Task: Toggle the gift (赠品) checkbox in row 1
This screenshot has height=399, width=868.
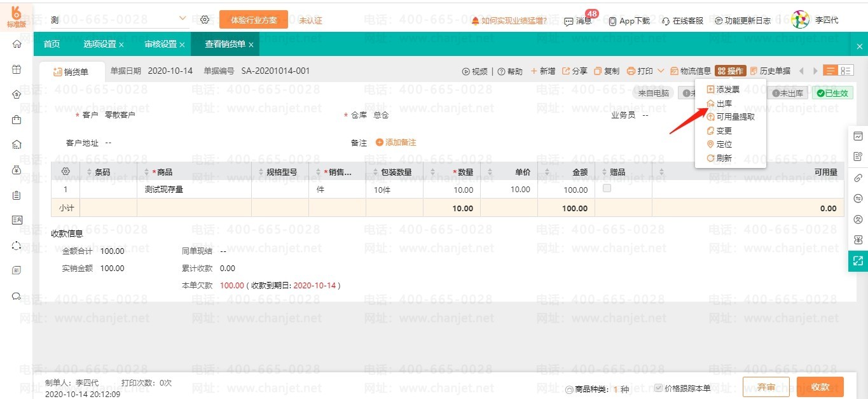Action: [607, 188]
